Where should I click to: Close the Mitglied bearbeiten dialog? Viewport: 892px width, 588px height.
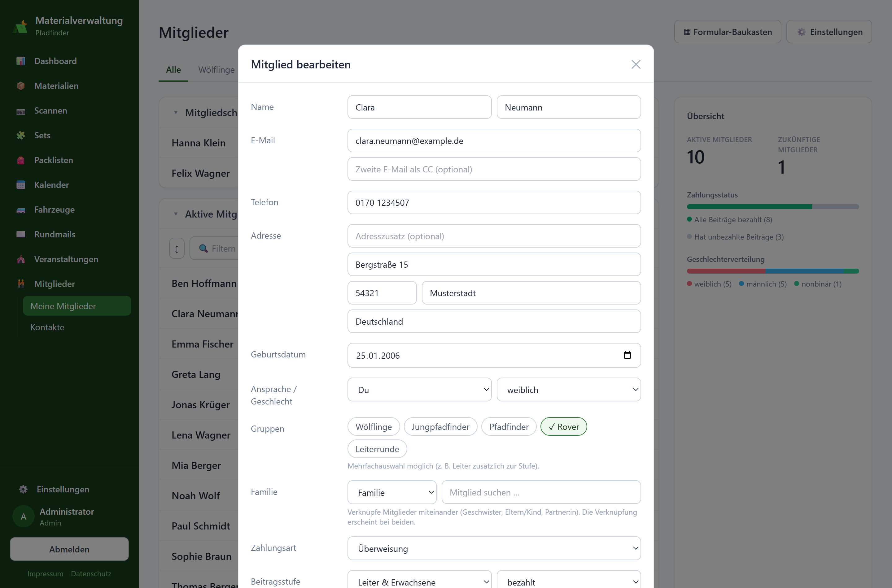(x=636, y=64)
